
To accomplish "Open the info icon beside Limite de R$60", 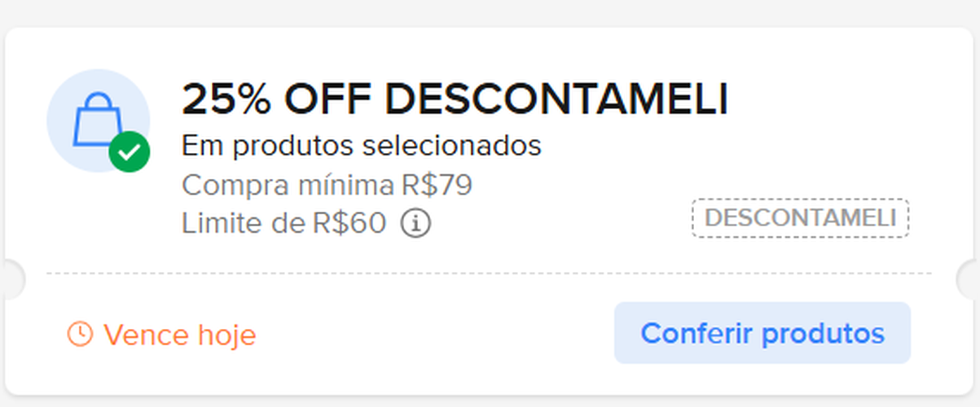I will [415, 222].
